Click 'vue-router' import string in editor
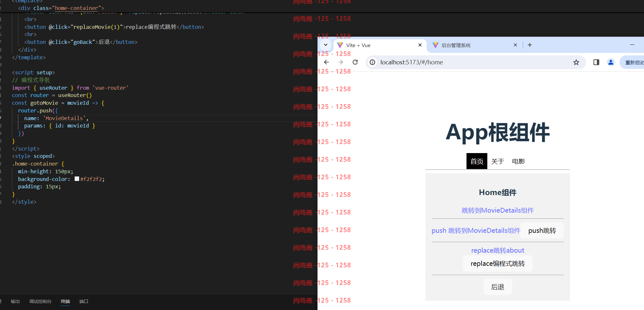644x310 pixels. coord(110,88)
